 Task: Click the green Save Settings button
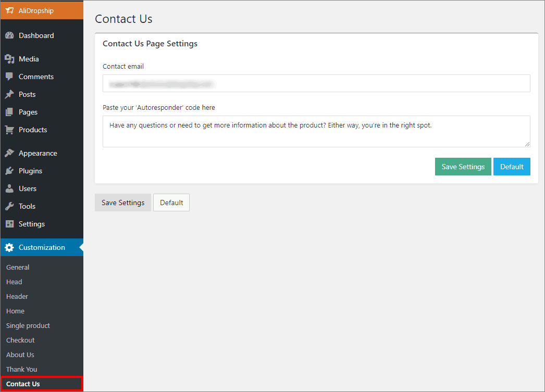(x=463, y=167)
